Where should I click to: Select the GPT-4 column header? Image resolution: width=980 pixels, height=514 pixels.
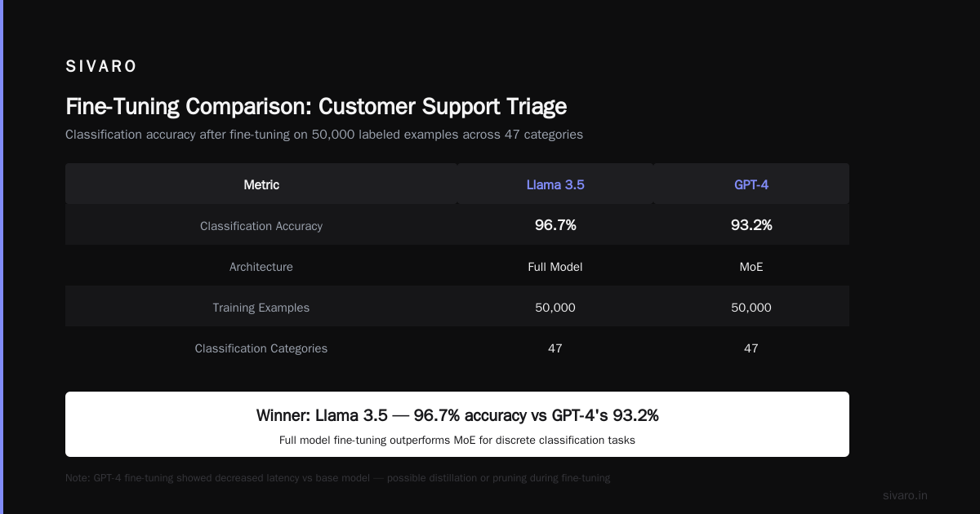(751, 185)
